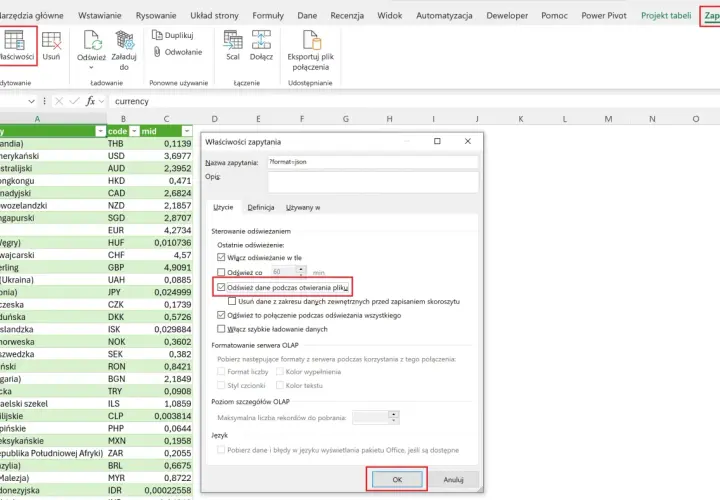The width and height of the screenshot is (720, 500).
Task: Close the Właściwości zapytania dialog
Action: point(467,141)
